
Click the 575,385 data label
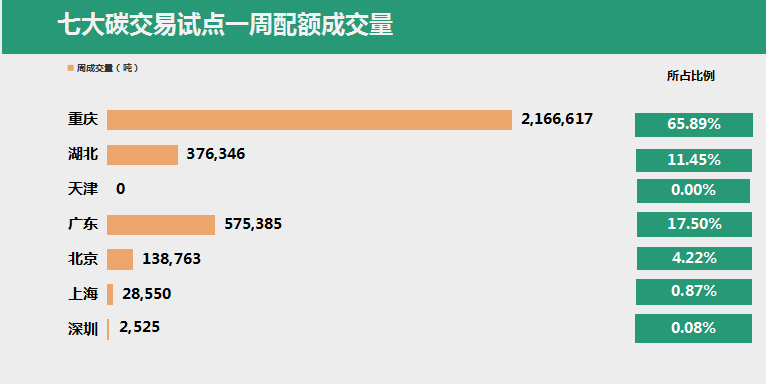pyautogui.click(x=253, y=224)
